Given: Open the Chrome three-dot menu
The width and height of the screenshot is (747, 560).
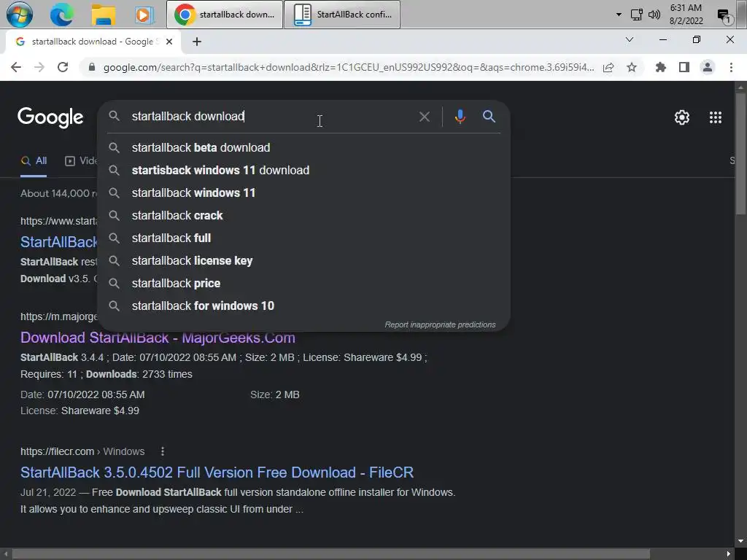Looking at the screenshot, I should 731,67.
